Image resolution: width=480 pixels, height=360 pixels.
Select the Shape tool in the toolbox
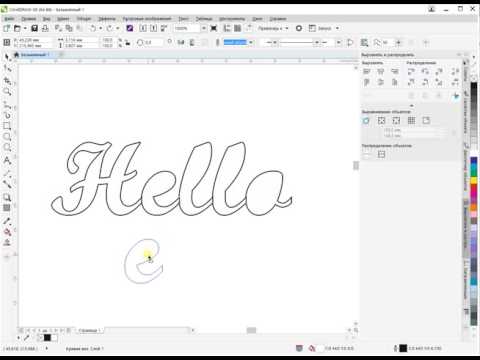[x=7, y=68]
